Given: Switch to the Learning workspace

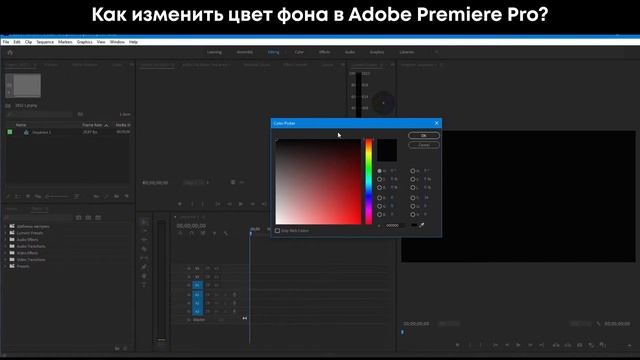Looking at the screenshot, I should pyautogui.click(x=214, y=52).
